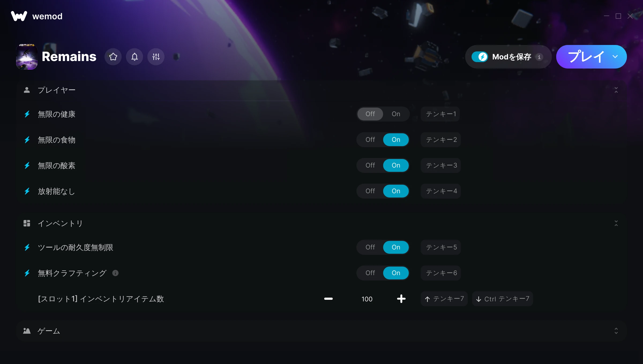
Task: Turn On 無限の健康
Action: (x=396, y=114)
